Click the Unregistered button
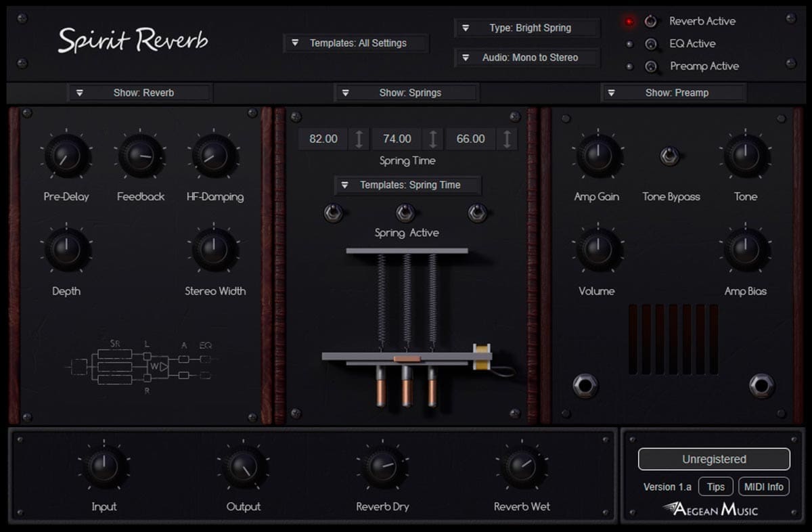 click(x=714, y=459)
